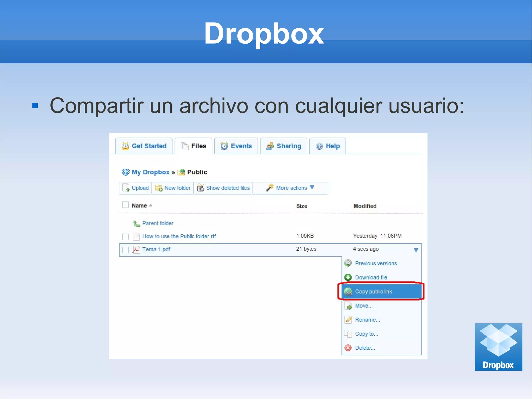Select Delete... from the context menu
The image size is (532, 399).
(382, 348)
